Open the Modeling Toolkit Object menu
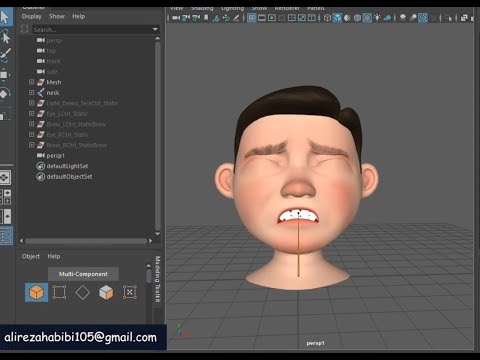 click(x=31, y=256)
